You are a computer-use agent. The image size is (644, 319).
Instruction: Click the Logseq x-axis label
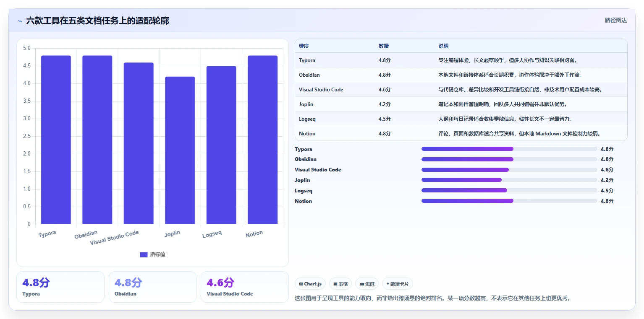point(212,233)
